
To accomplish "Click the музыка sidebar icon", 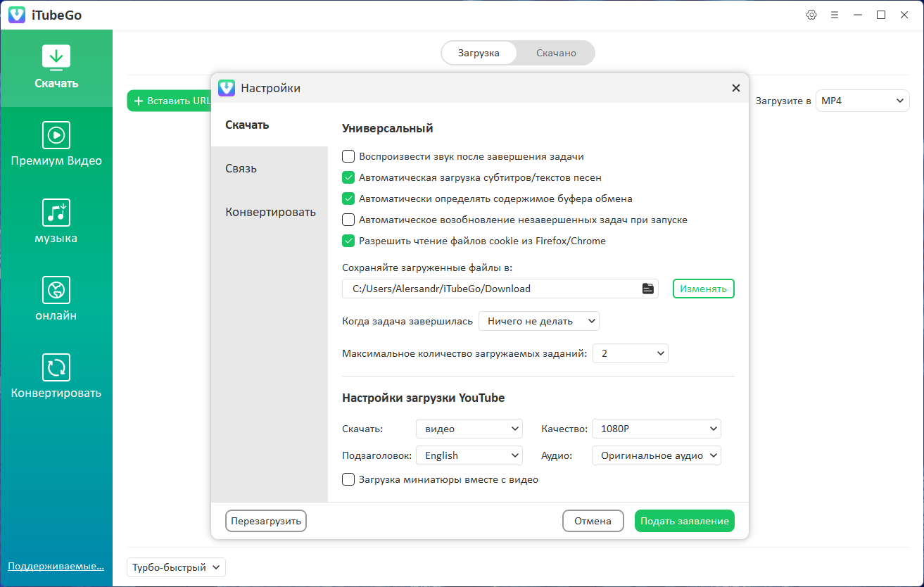I will [x=56, y=213].
